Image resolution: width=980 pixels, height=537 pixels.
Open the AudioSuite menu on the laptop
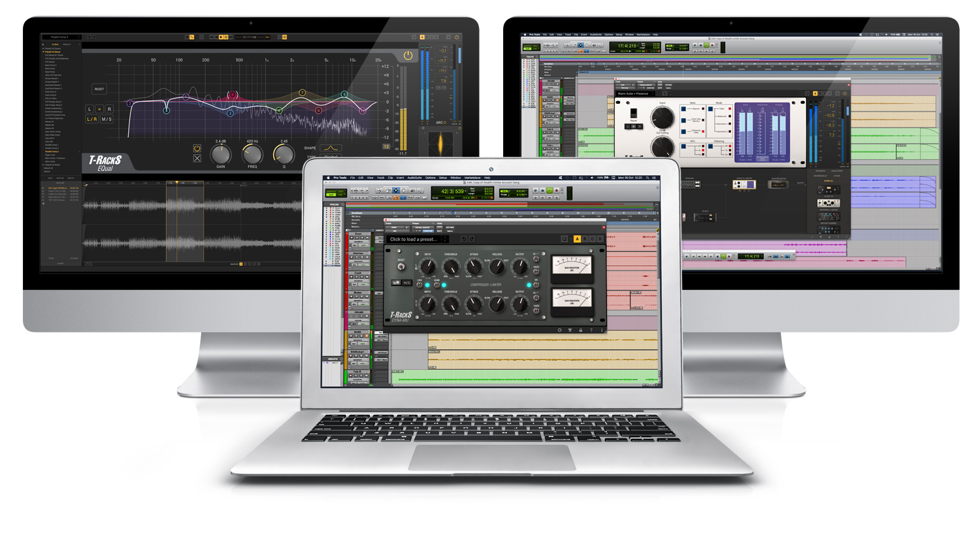tap(414, 178)
